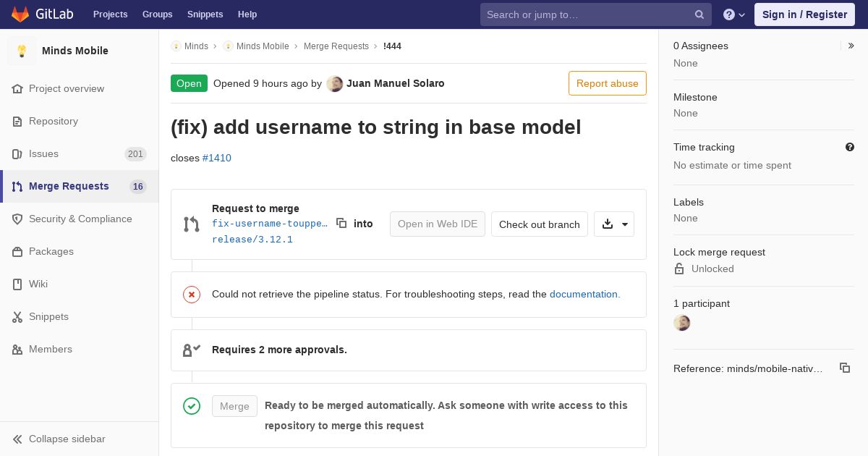Click the Minds Mobile lightbulb avatar
The width and height of the screenshot is (868, 456).
click(22, 51)
